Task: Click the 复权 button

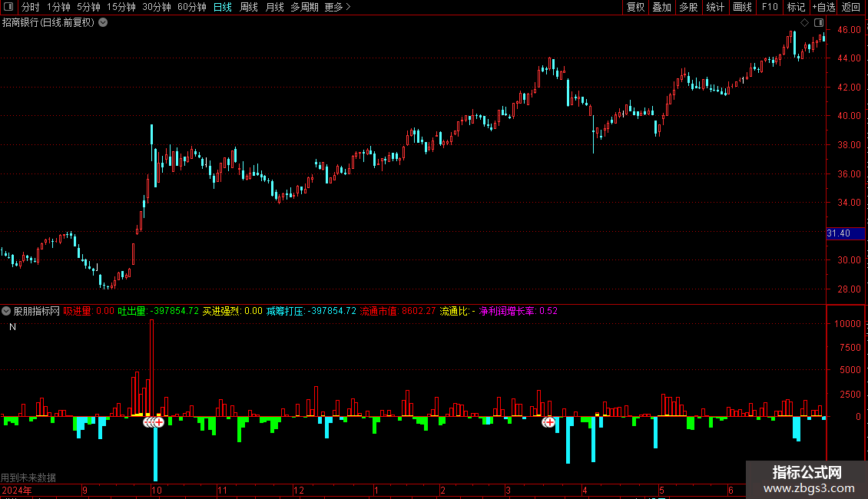Action: (x=635, y=7)
